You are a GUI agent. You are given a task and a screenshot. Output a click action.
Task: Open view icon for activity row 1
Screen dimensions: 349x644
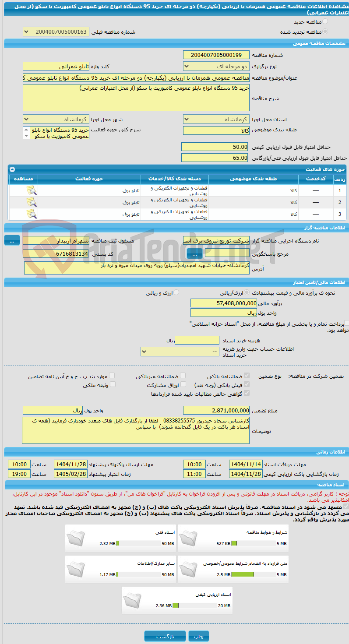[x=31, y=190]
